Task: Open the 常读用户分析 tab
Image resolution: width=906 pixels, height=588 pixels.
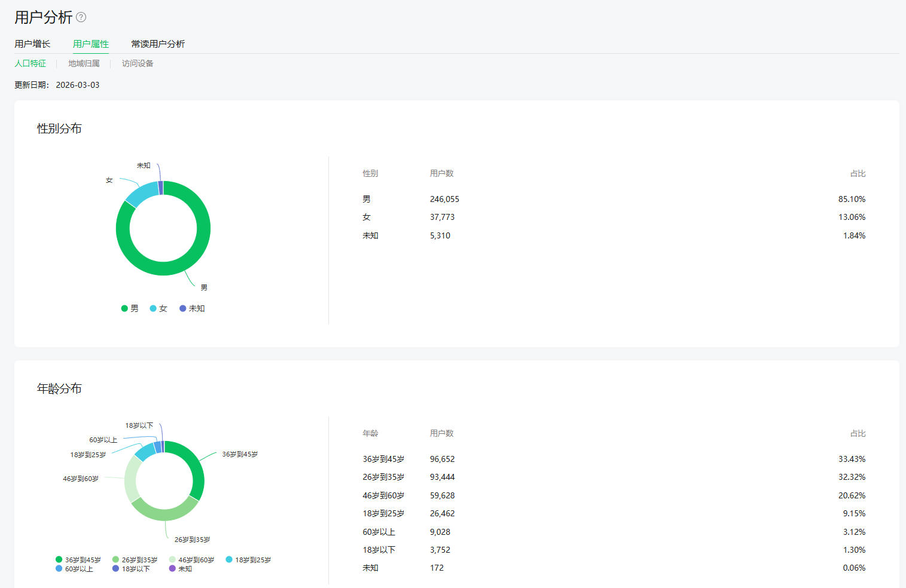Action: [158, 44]
